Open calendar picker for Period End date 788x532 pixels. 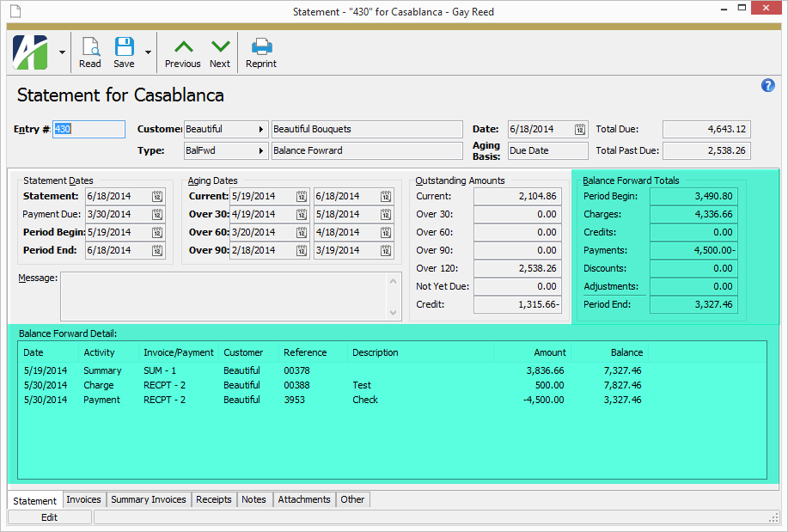[x=157, y=251]
